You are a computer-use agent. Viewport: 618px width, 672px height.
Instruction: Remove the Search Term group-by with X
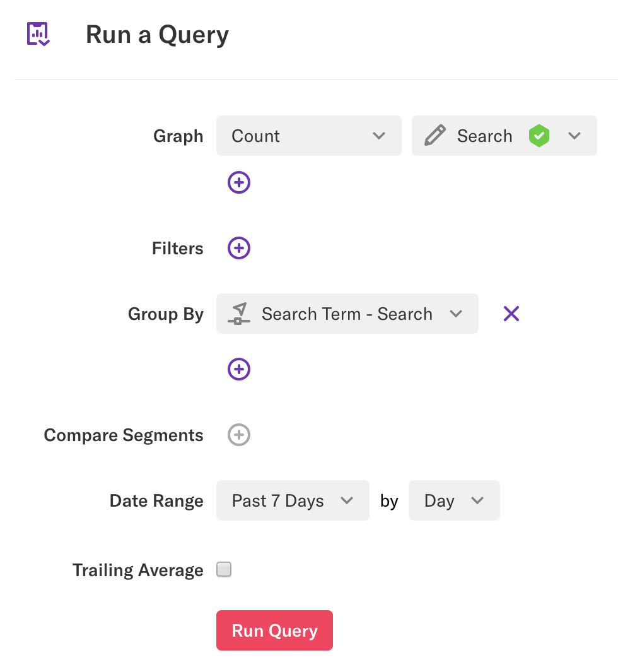pos(511,314)
